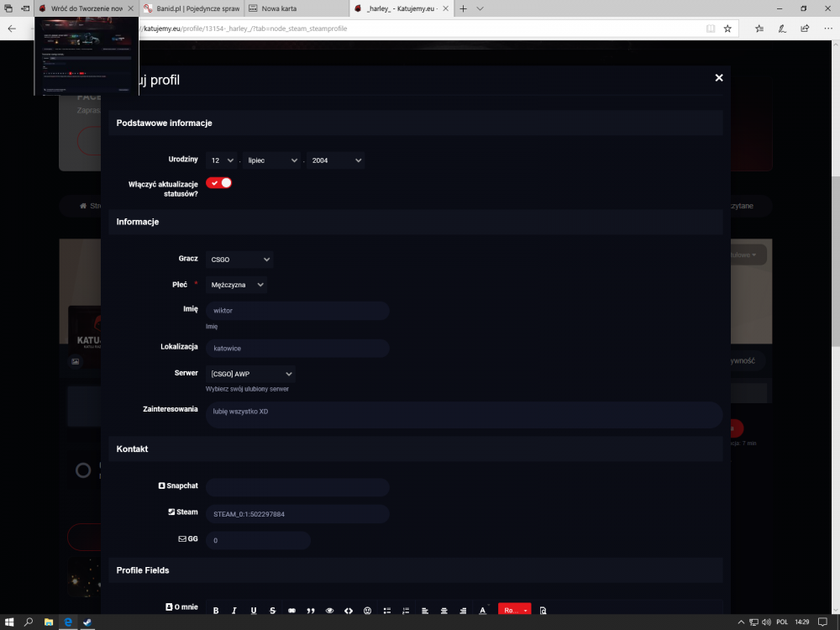Go back with the browser back arrow

click(12, 29)
